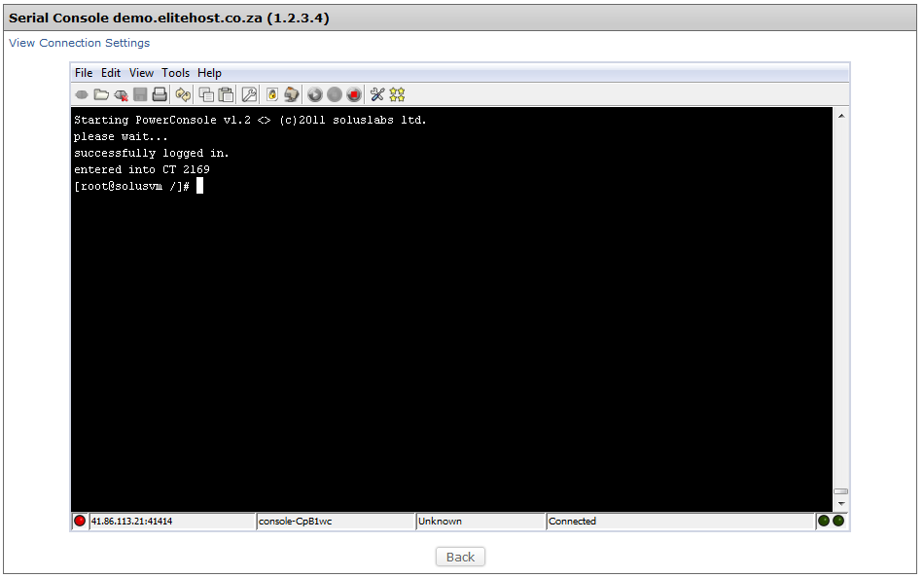Image resolution: width=924 pixels, height=578 pixels.
Task: Click the Serial Console page heading
Action: pos(169,18)
